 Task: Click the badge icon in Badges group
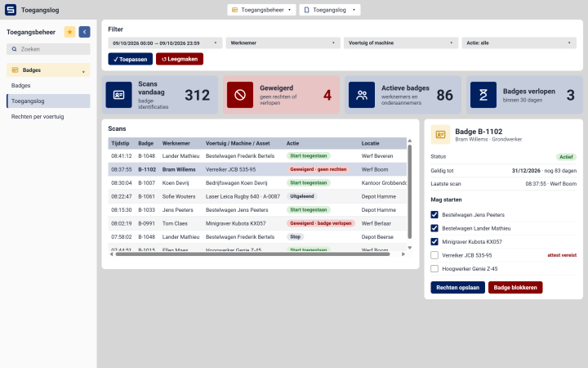coord(15,70)
